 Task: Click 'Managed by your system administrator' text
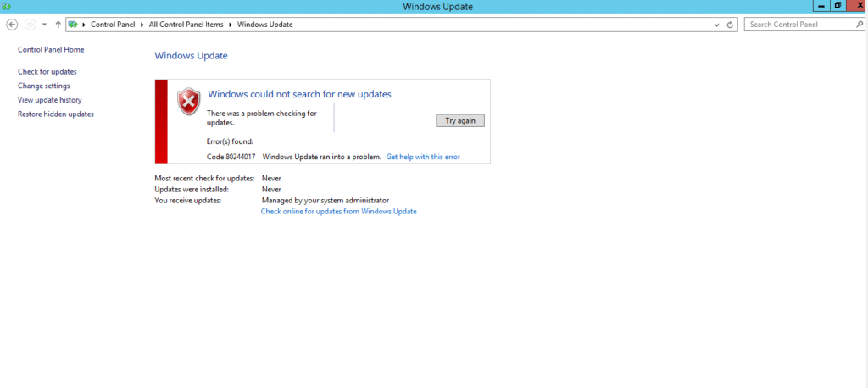[325, 201]
